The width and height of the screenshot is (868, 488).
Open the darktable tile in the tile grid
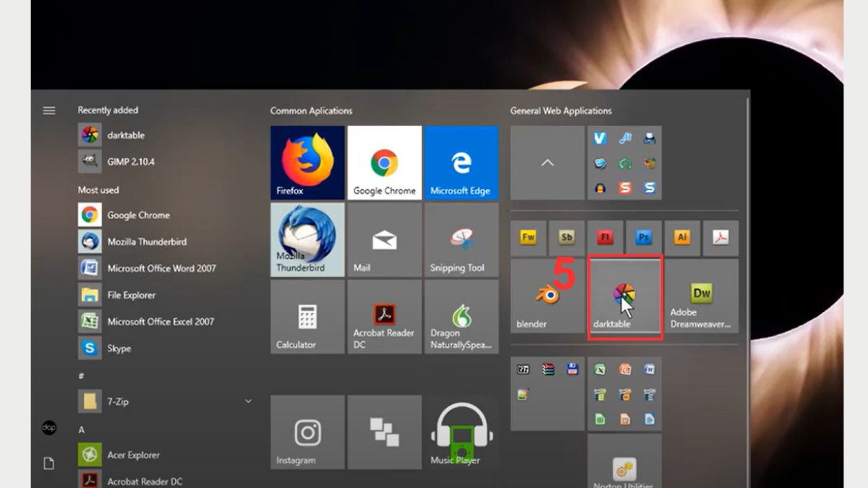point(625,296)
